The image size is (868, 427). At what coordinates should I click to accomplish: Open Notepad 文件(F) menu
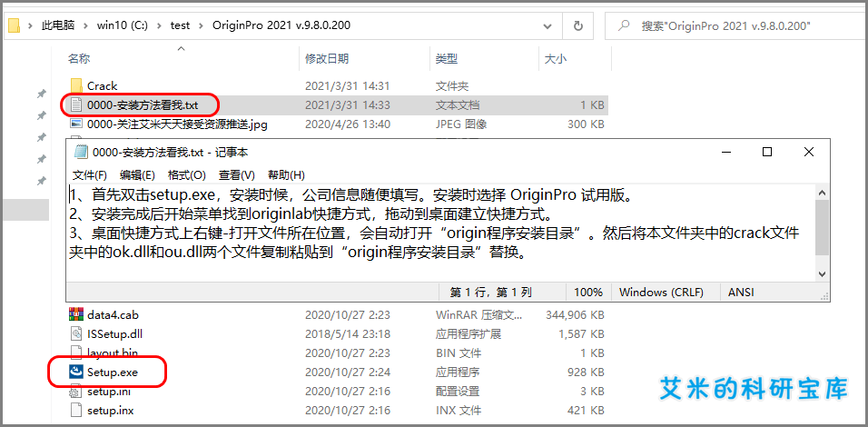pyautogui.click(x=90, y=175)
